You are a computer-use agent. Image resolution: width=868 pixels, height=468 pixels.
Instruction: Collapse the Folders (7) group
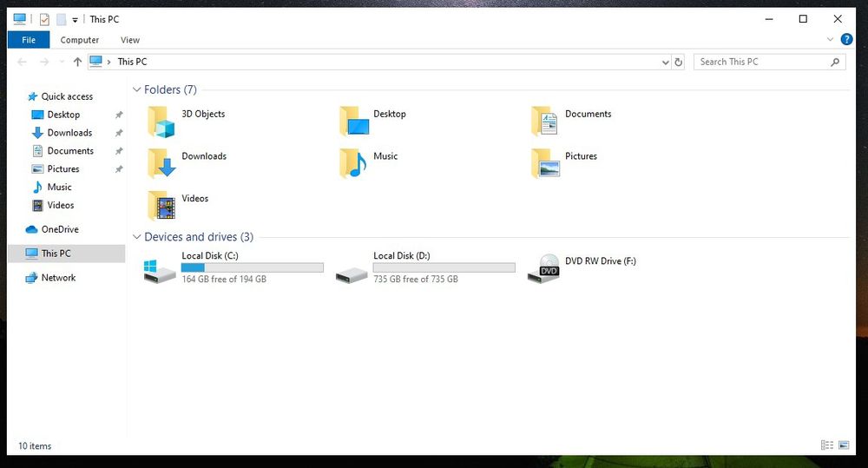click(137, 89)
